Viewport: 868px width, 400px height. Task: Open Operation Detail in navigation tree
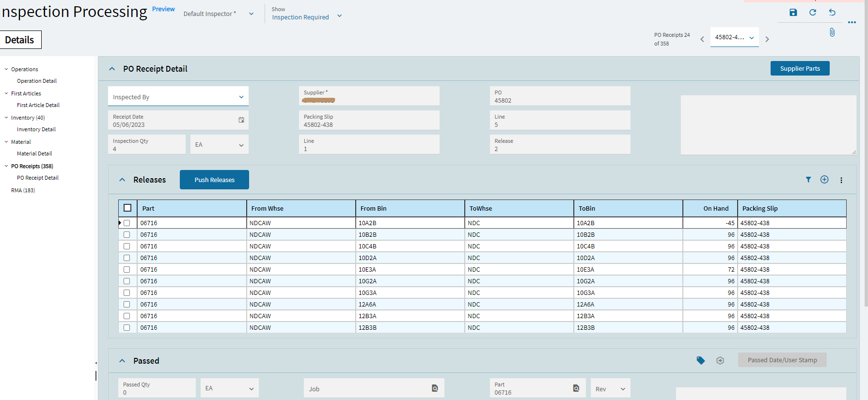coord(37,81)
